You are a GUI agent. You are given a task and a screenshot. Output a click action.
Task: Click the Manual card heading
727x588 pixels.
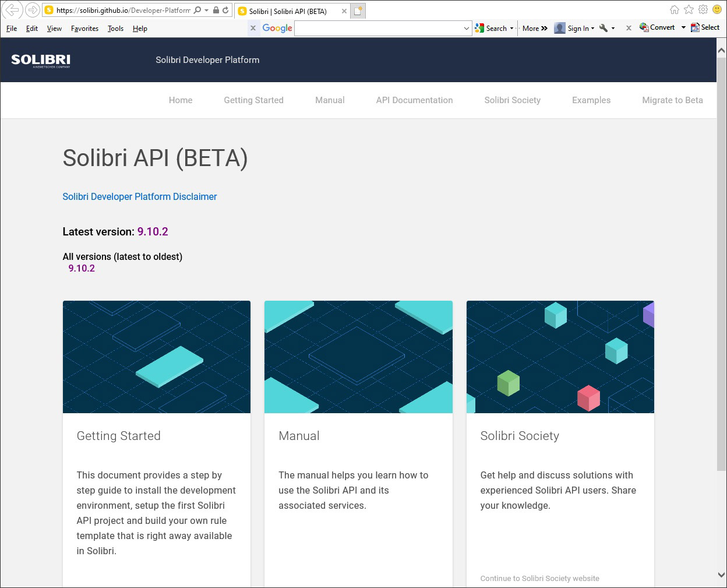(299, 436)
